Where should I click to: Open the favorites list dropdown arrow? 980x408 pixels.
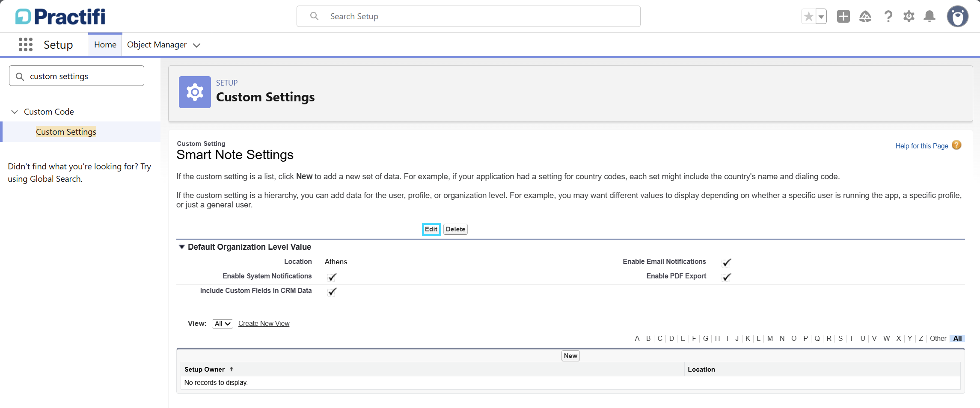(821, 17)
